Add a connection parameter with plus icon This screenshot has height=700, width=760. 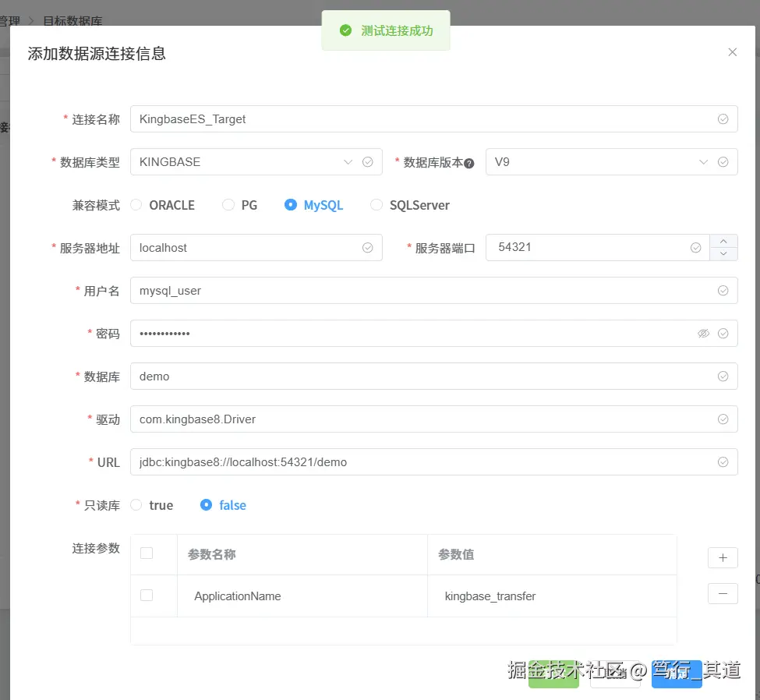[x=723, y=557]
